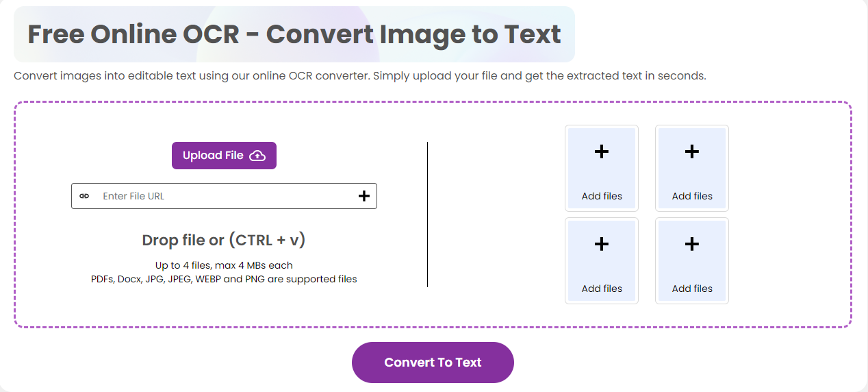The width and height of the screenshot is (868, 392).
Task: Click the supported files format note
Action: [x=224, y=279]
